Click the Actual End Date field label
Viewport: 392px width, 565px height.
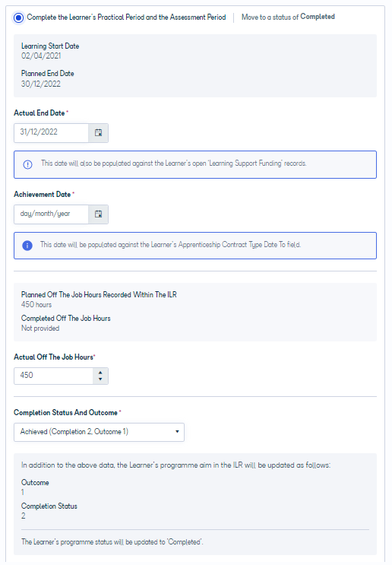(40, 113)
